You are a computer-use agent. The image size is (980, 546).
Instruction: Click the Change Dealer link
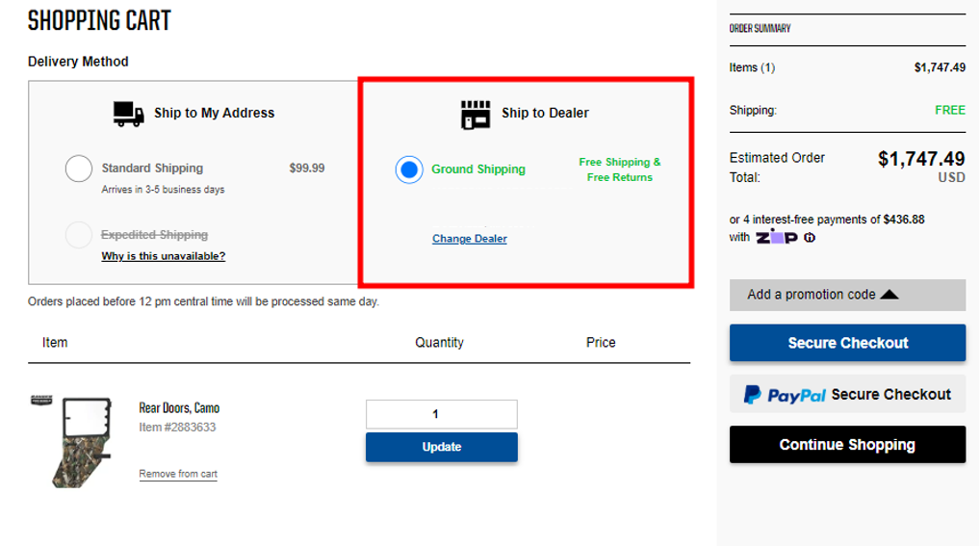point(469,239)
